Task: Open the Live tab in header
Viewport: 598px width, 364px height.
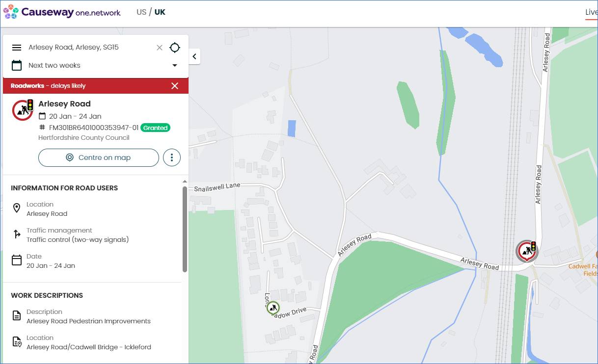Action: pyautogui.click(x=591, y=12)
